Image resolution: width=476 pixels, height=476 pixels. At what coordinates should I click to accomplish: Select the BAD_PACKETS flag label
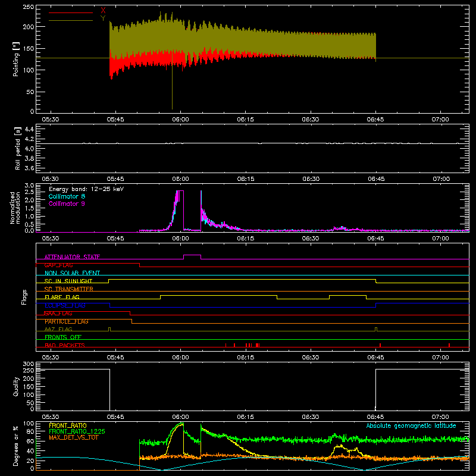point(65,345)
